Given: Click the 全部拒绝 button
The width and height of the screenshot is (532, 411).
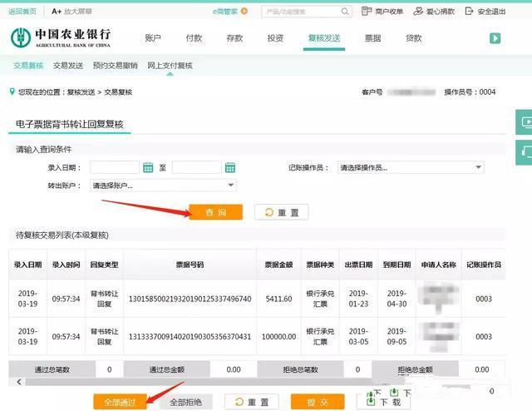Looking at the screenshot, I should tap(185, 402).
